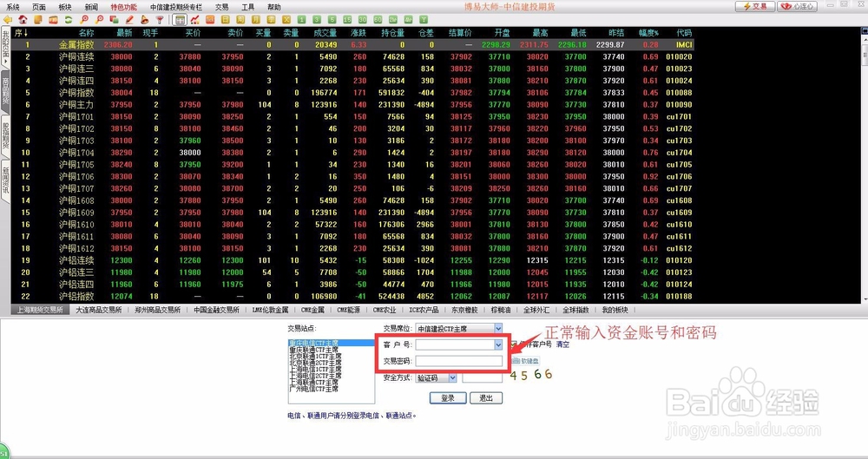Select the 沪铝连续 row name
The width and height of the screenshot is (868, 459).
point(76,260)
